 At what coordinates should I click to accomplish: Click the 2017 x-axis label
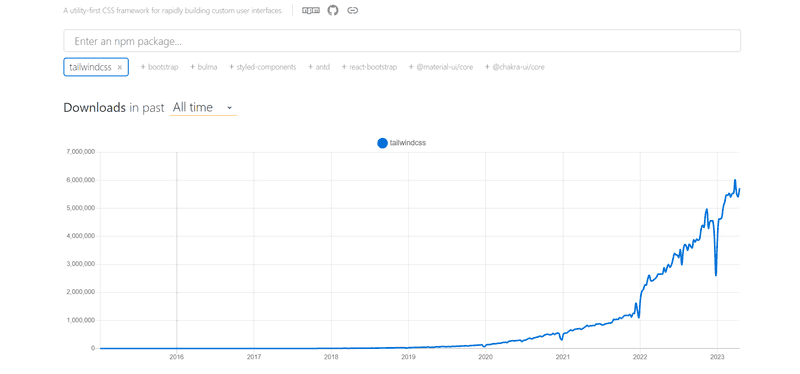(x=254, y=357)
